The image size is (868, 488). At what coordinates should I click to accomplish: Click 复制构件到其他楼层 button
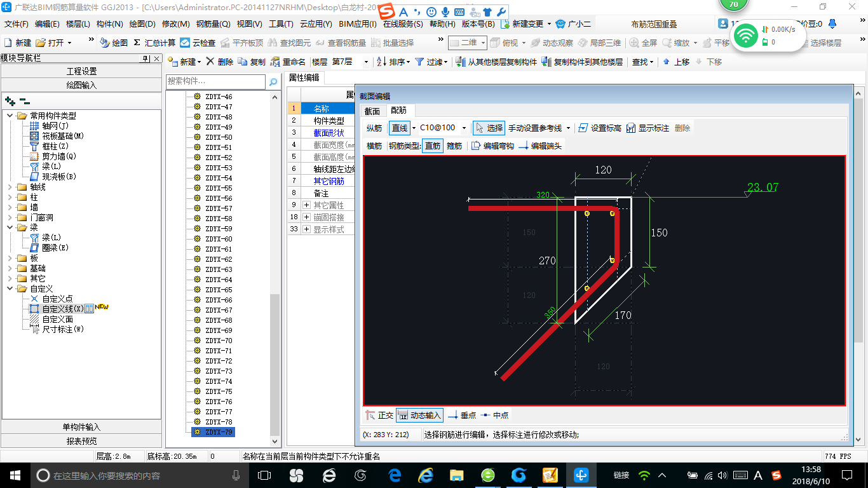[x=582, y=62]
